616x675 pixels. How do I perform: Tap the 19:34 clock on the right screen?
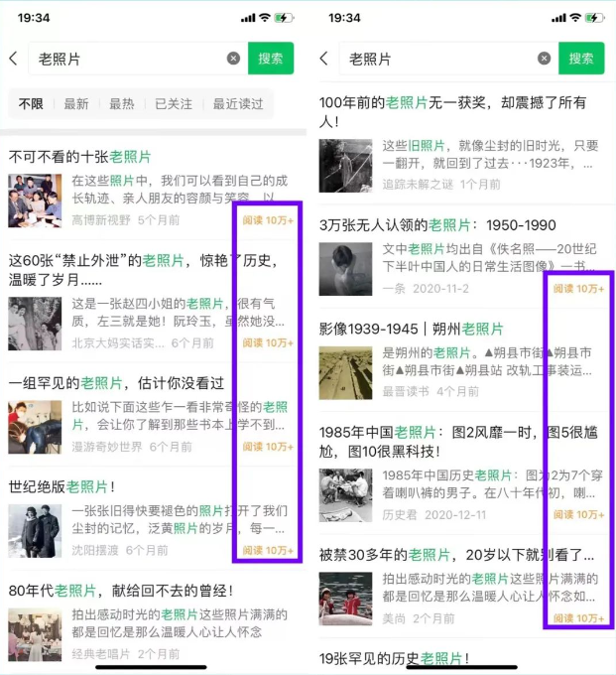click(344, 18)
